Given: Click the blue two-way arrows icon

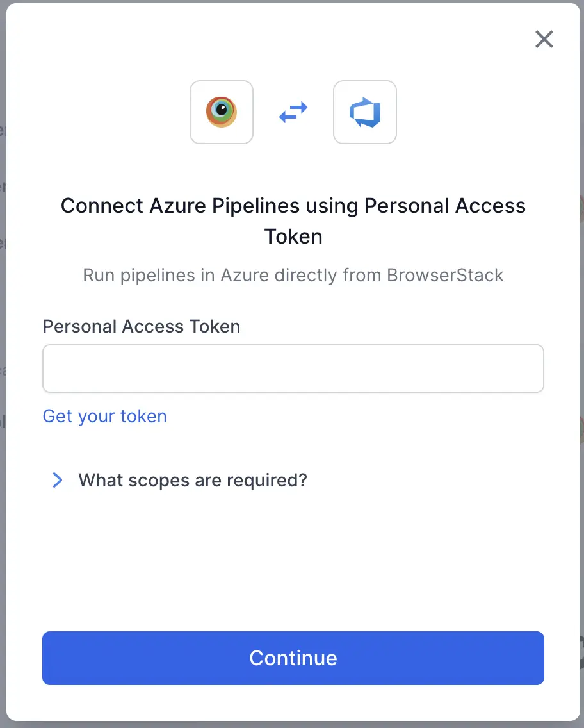Looking at the screenshot, I should 293,113.
